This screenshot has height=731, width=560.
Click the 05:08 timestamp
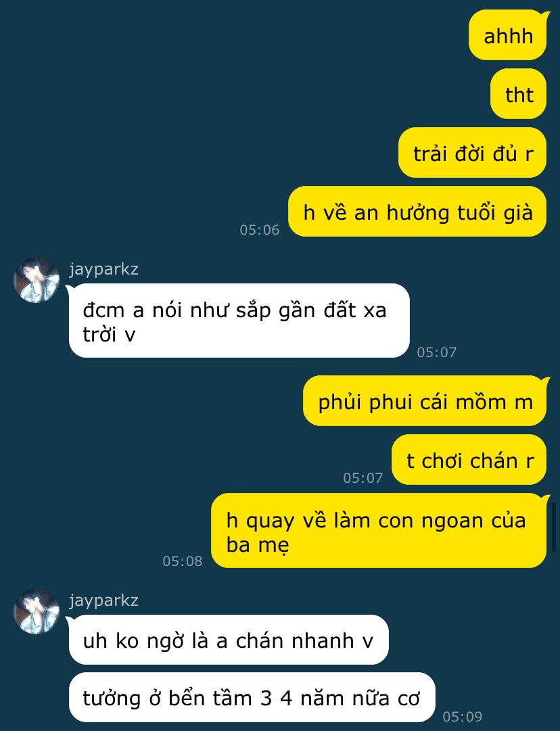click(183, 561)
